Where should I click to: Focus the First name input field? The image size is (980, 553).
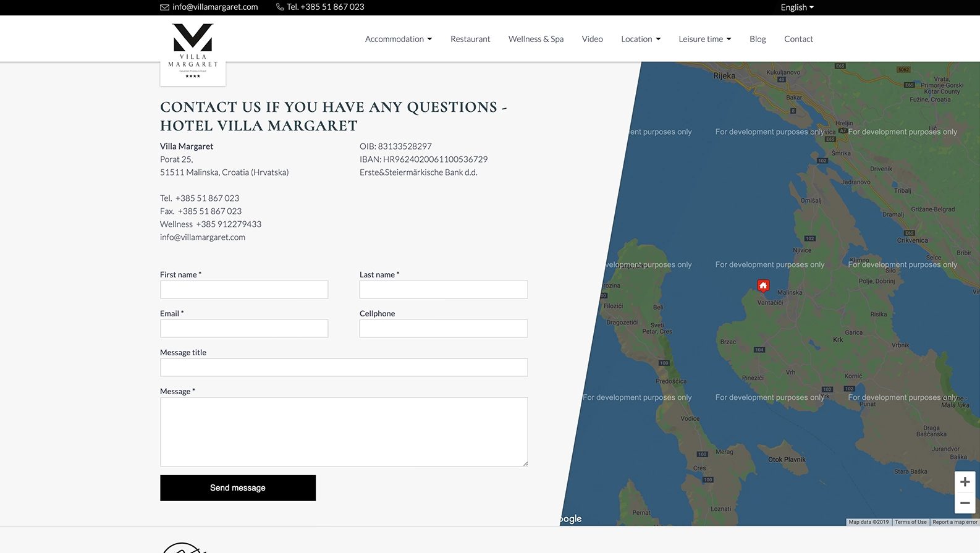244,290
